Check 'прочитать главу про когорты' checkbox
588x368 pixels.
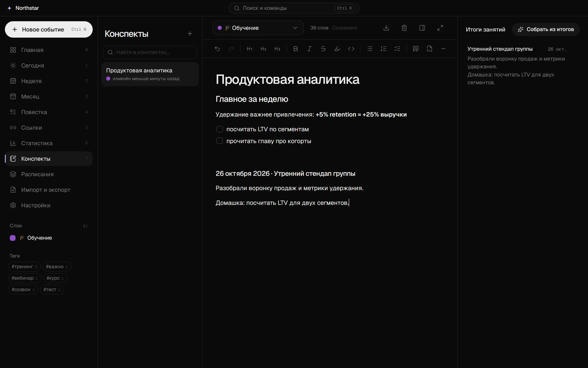tap(219, 141)
